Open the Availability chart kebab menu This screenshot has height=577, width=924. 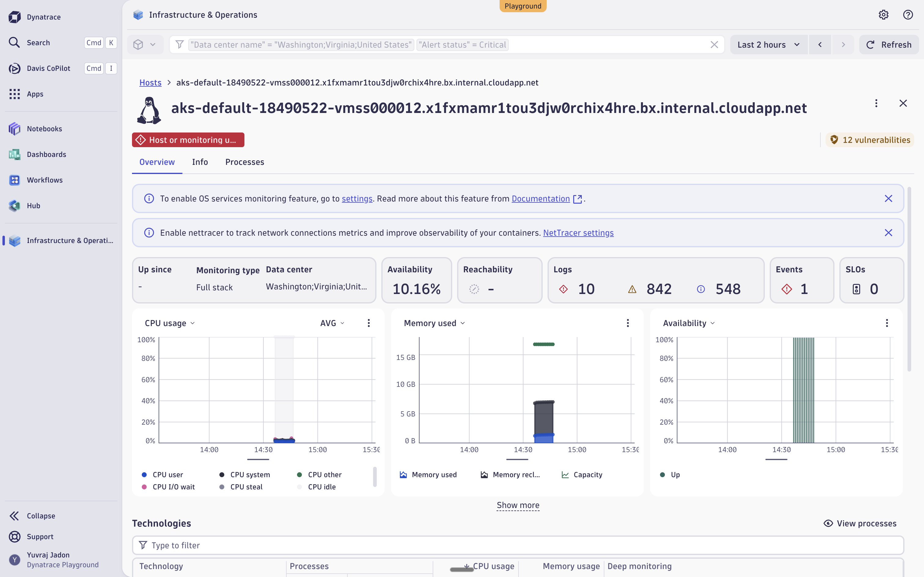[x=887, y=323]
